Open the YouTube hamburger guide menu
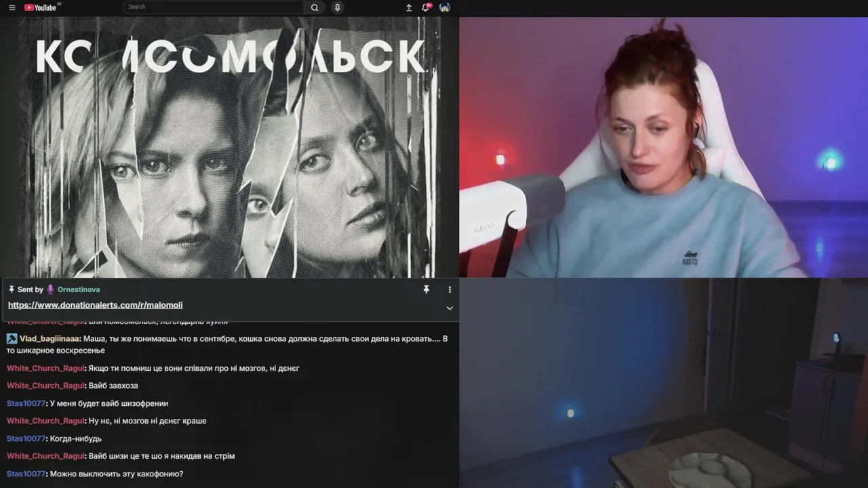Viewport: 868px width, 488px height. point(12,7)
